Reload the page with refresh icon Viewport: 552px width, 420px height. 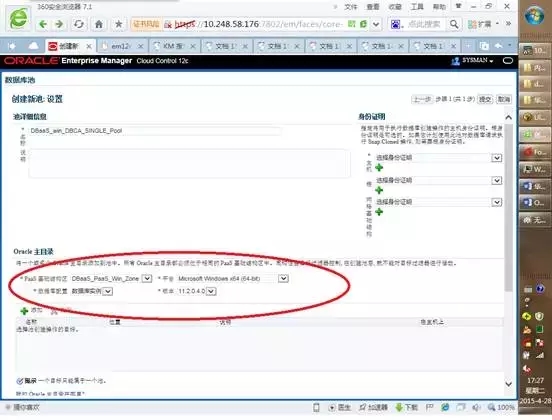click(79, 24)
